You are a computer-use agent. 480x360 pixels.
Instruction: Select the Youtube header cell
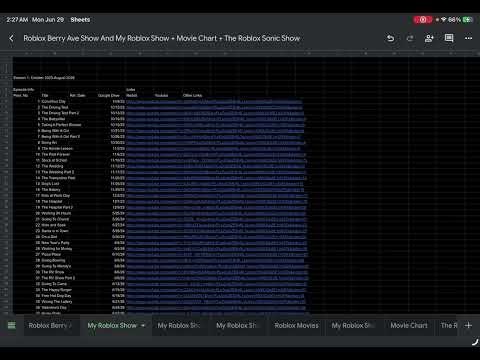pos(161,96)
